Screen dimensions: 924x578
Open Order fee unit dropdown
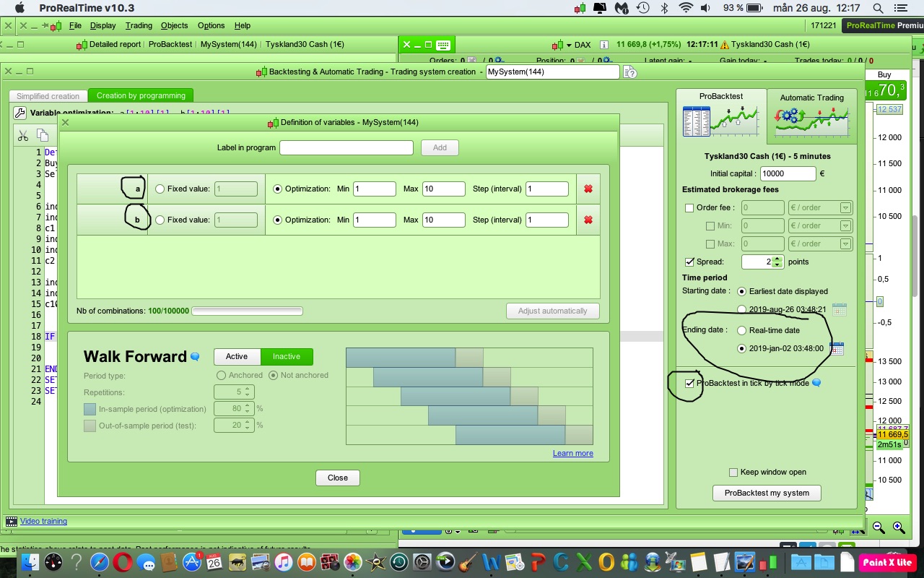tap(821, 208)
